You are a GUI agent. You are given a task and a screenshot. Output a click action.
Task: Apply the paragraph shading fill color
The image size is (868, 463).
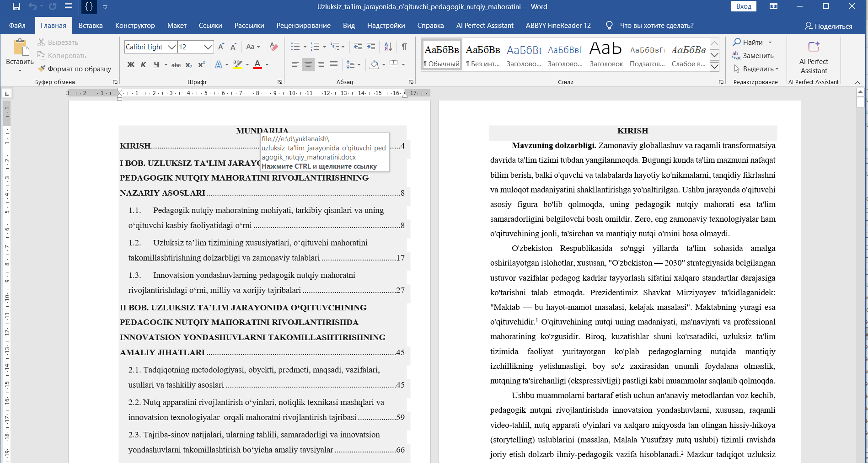tap(374, 65)
